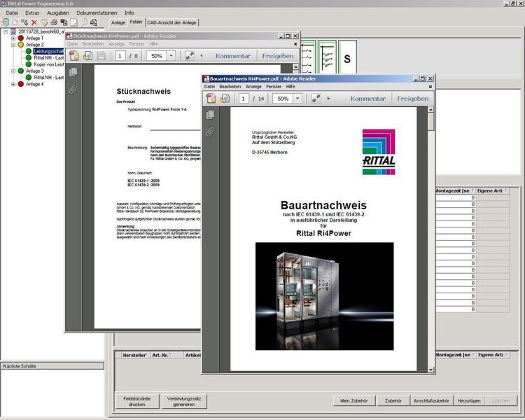Screen dimensions: 525x420
Task: Click page number field in Stücknachweis window
Action: coord(120,56)
